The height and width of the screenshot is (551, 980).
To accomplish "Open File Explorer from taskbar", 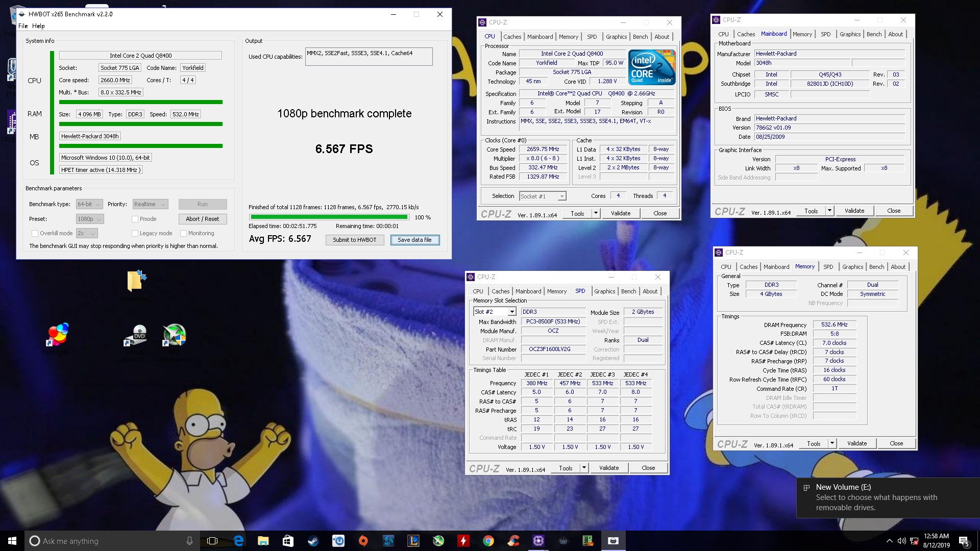I will pyautogui.click(x=263, y=541).
